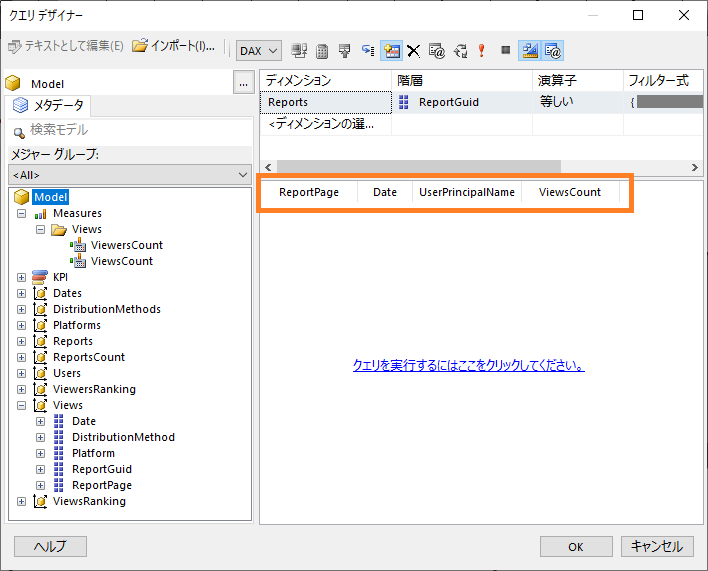Click the calculator icon to add a calculated member
The width and height of the screenshot is (708, 571).
click(322, 51)
